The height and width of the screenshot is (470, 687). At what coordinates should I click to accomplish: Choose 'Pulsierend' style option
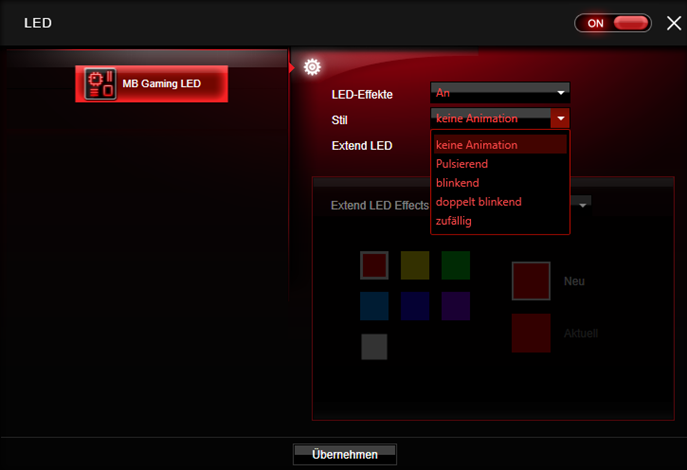(x=500, y=164)
